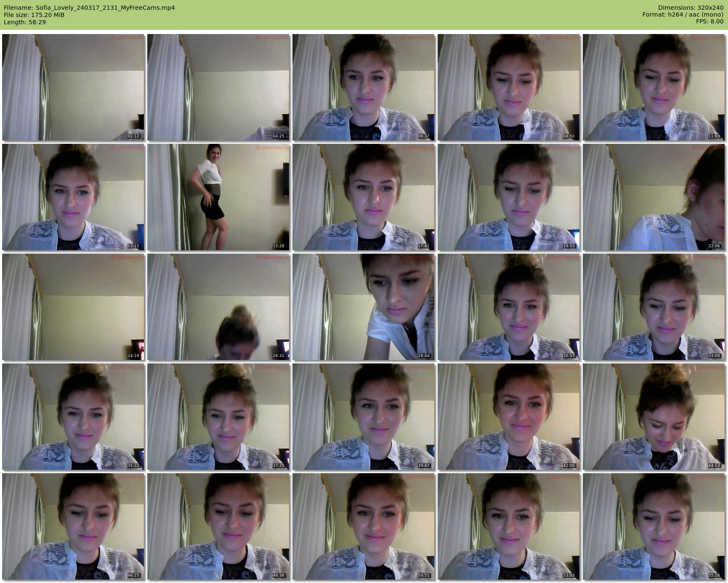
Task: Open the 15:28 standing-figure thumbnail
Action: pos(218,197)
